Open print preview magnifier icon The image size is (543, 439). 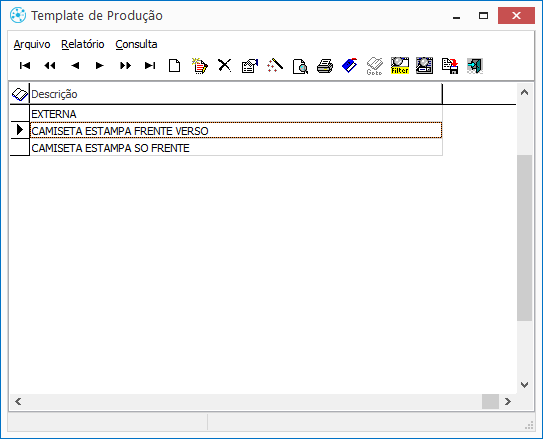click(x=300, y=66)
